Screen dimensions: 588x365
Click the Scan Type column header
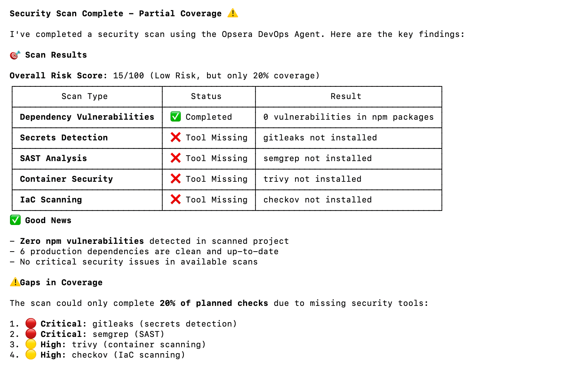[85, 96]
